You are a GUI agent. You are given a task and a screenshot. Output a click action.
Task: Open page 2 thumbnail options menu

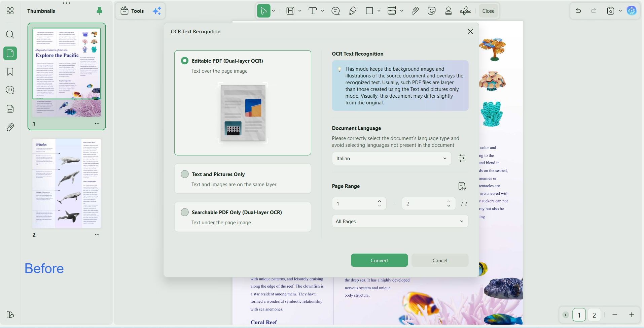97,235
